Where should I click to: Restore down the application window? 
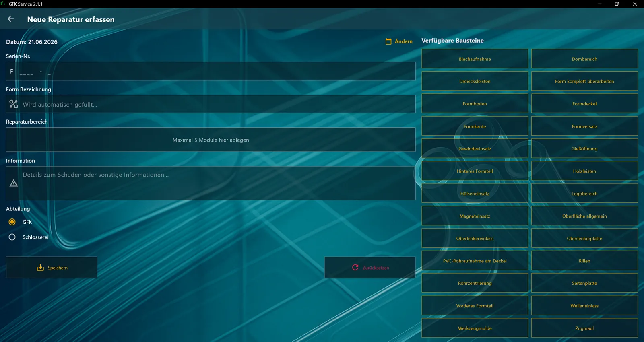coord(617,4)
